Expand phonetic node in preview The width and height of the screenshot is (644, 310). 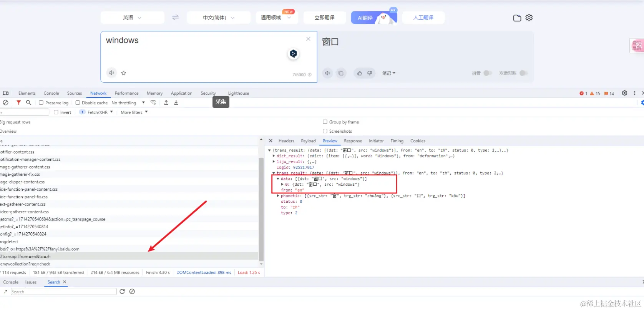pos(278,196)
